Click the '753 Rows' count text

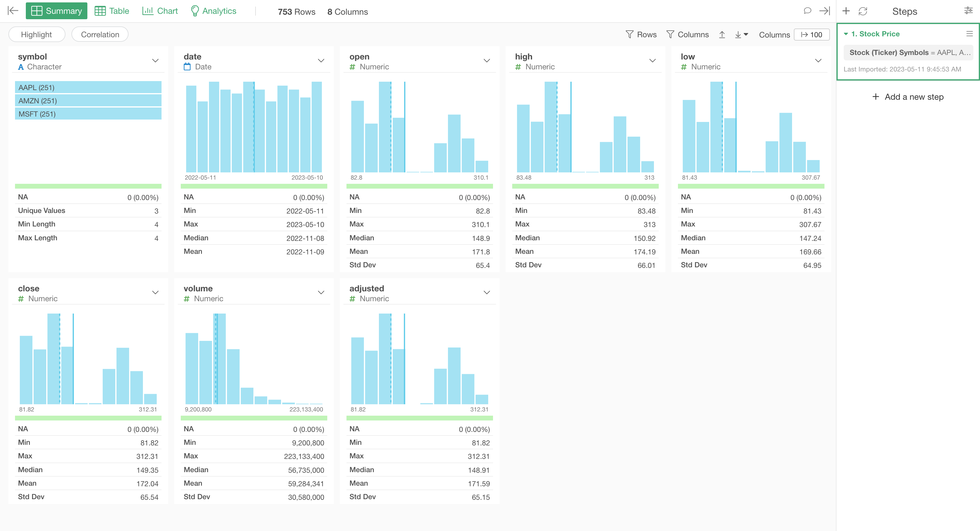[x=297, y=11]
